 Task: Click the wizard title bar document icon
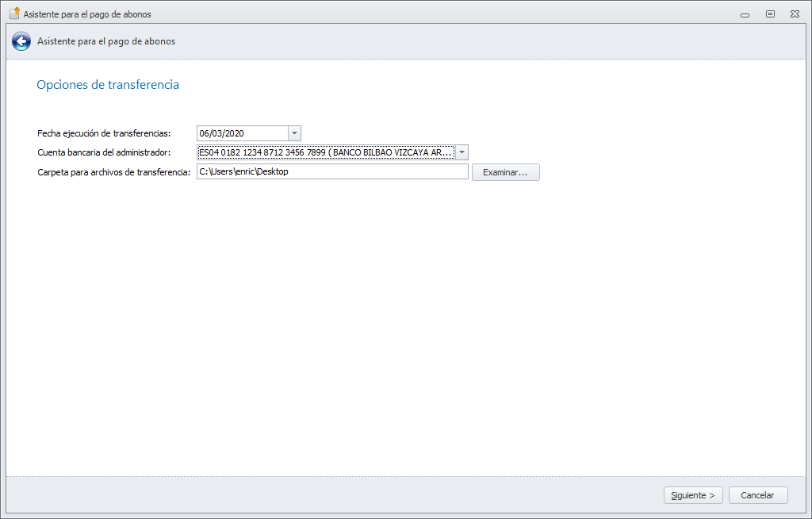pos(14,13)
